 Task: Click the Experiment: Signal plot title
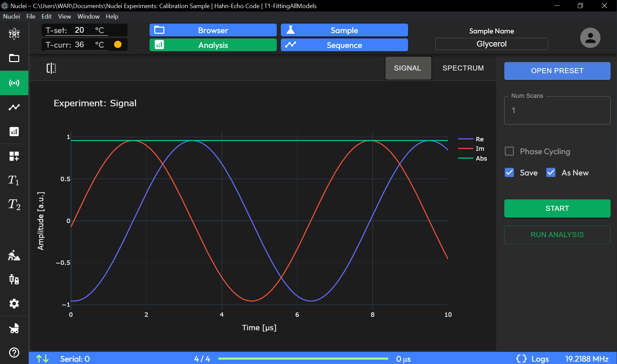coord(95,103)
